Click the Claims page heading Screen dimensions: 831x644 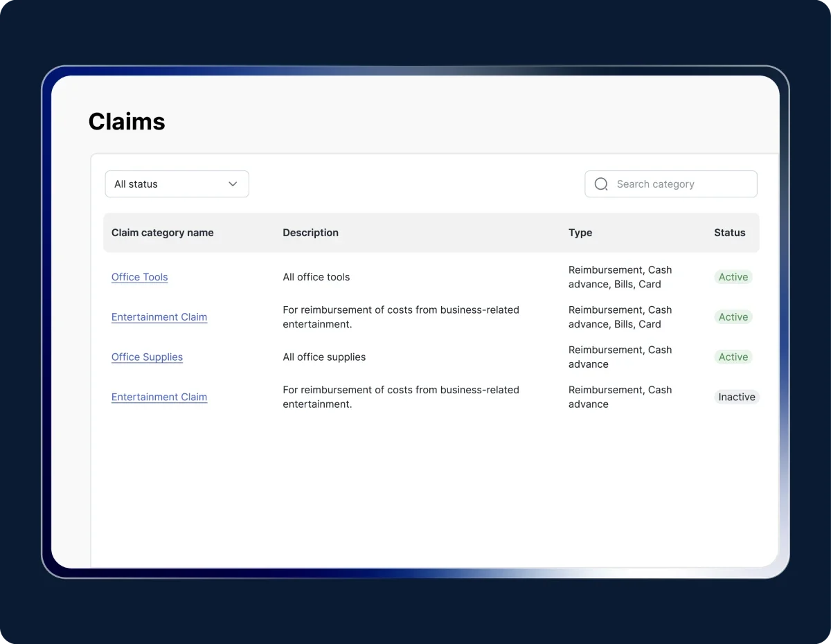(127, 122)
